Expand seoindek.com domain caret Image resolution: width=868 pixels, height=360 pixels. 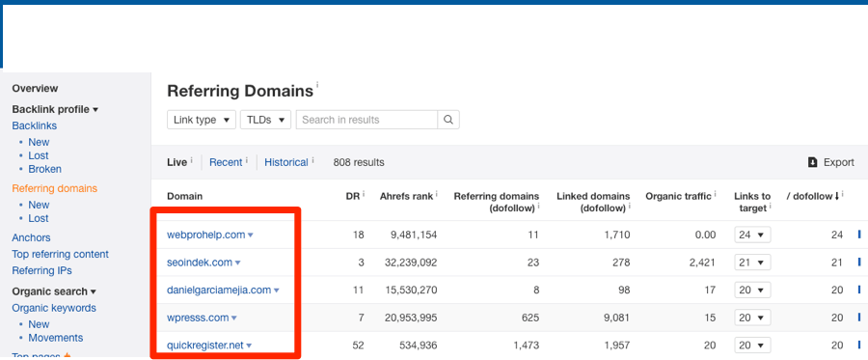(237, 263)
